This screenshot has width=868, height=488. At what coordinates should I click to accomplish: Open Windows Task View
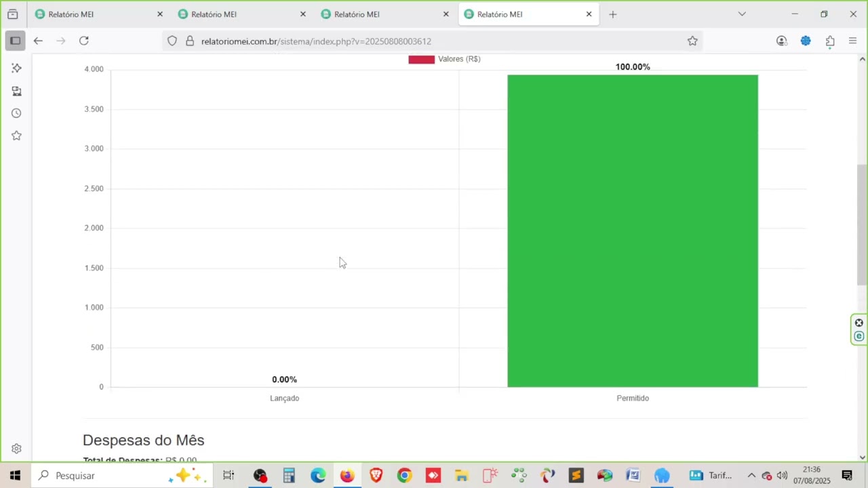point(229,476)
